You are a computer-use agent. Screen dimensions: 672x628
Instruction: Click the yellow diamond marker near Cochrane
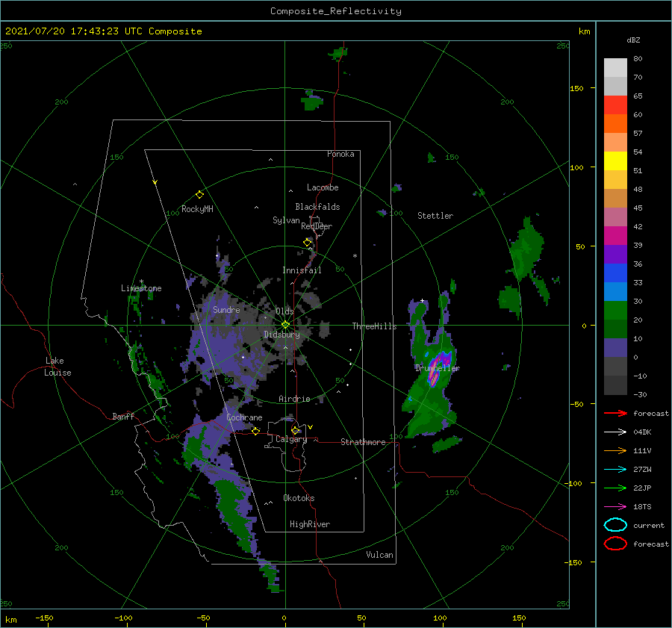(256, 431)
